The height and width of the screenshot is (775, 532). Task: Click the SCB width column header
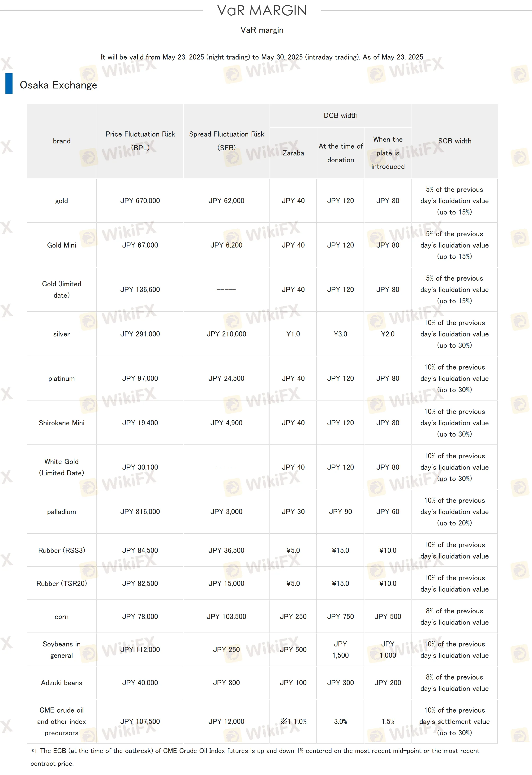[x=454, y=141]
